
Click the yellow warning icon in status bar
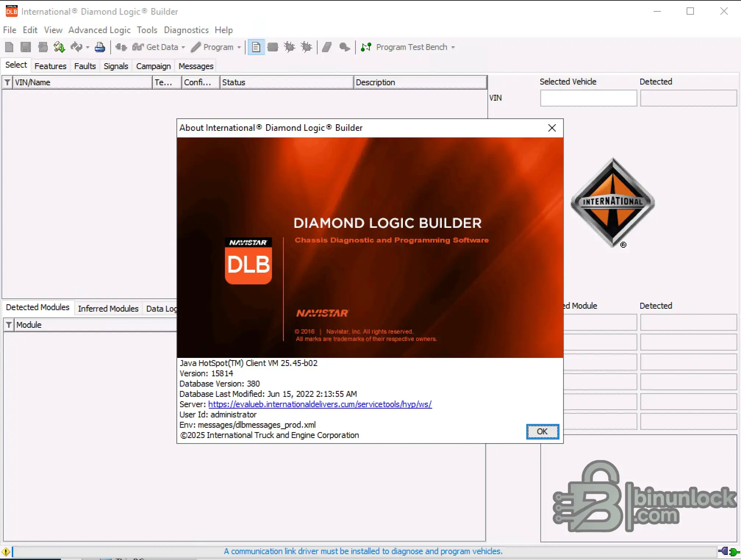6,552
